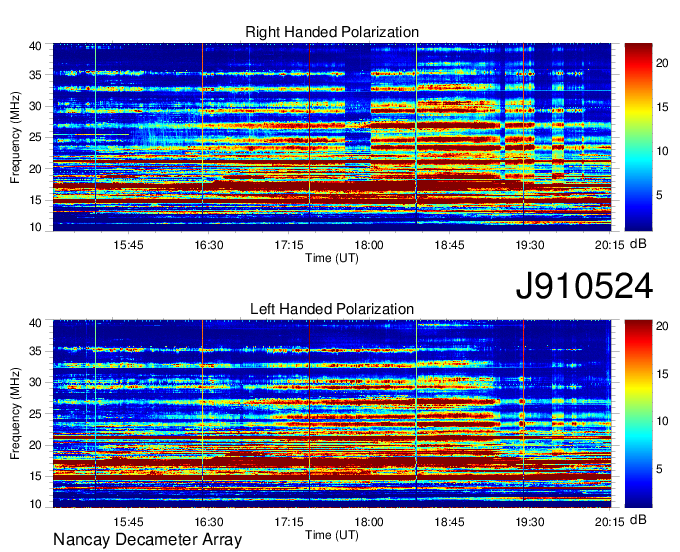
Task: Click the 35 MHz tick on Left Handed frequency axis
Action: 35,351
